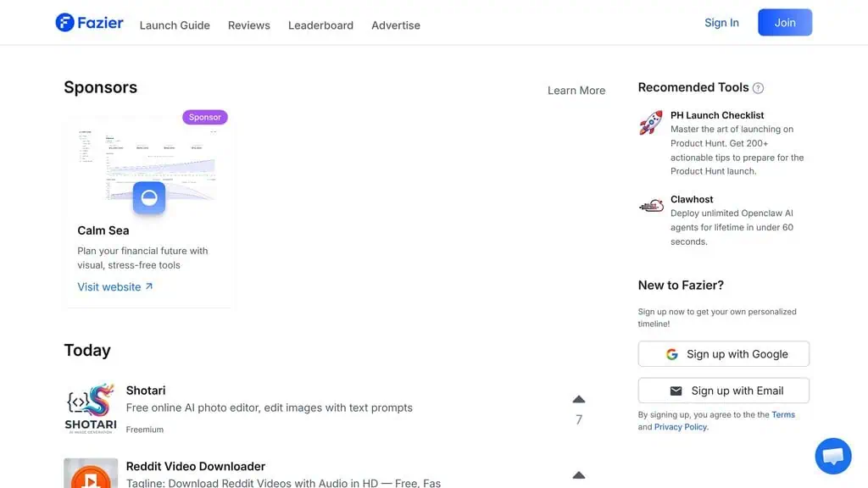Click the New to Fazier? heading

[x=681, y=285]
